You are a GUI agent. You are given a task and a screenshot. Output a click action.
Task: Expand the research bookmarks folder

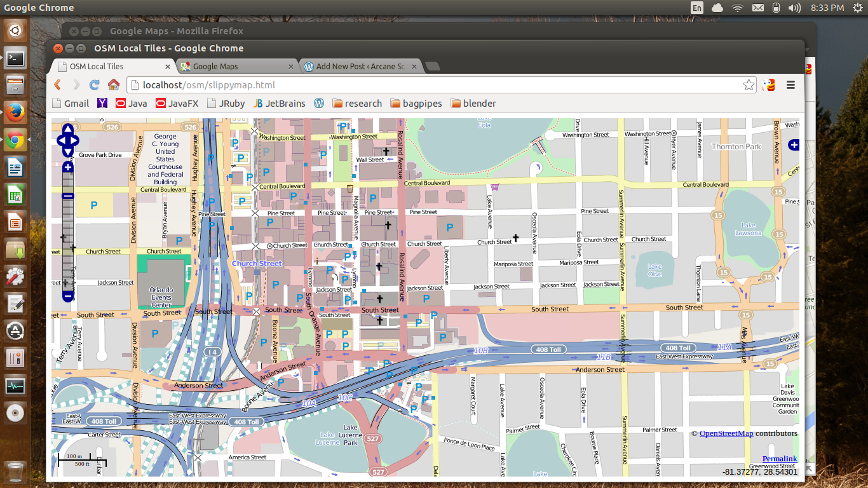pyautogui.click(x=357, y=104)
